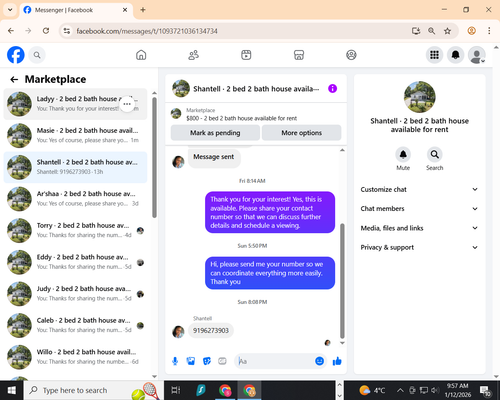View site information icon in address bar

(x=67, y=31)
